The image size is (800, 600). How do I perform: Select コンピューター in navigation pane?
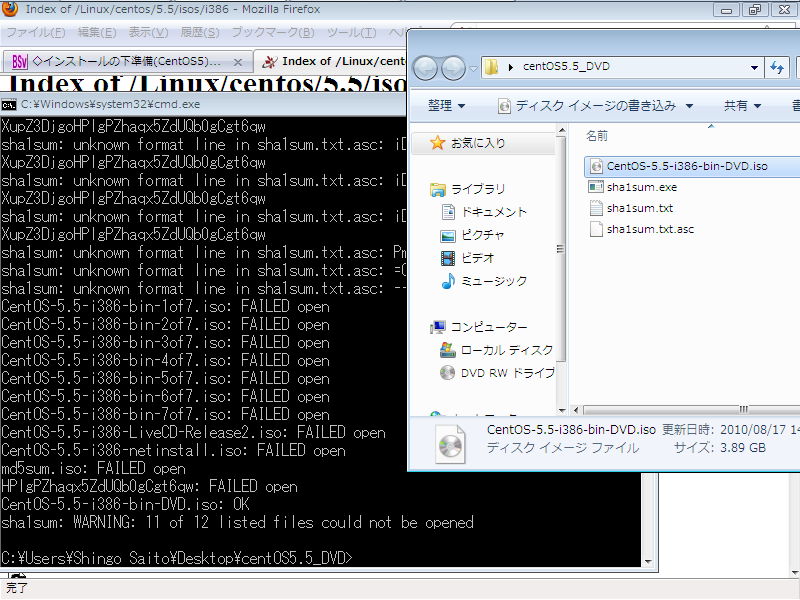point(489,327)
